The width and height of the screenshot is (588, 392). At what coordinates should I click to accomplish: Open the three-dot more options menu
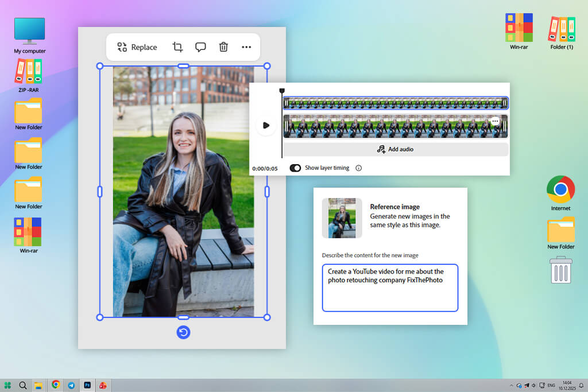[x=246, y=47]
